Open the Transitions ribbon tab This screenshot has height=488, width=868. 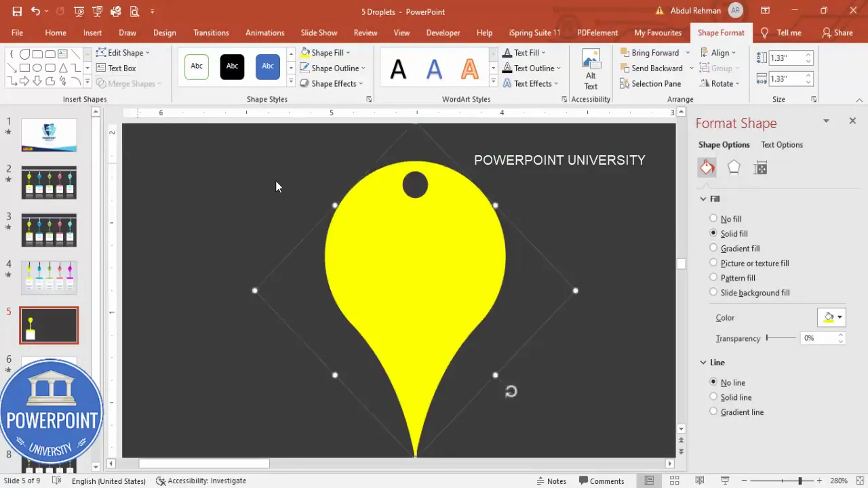(x=211, y=33)
